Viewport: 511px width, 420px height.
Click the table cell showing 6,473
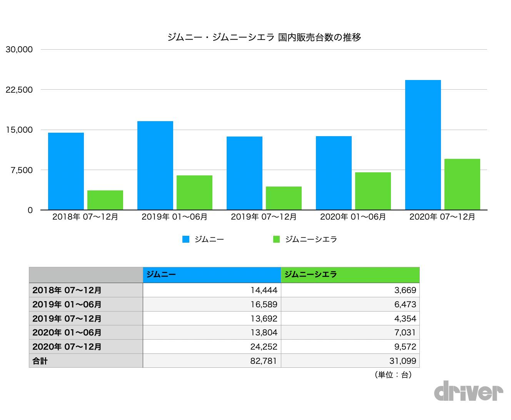tap(350, 304)
